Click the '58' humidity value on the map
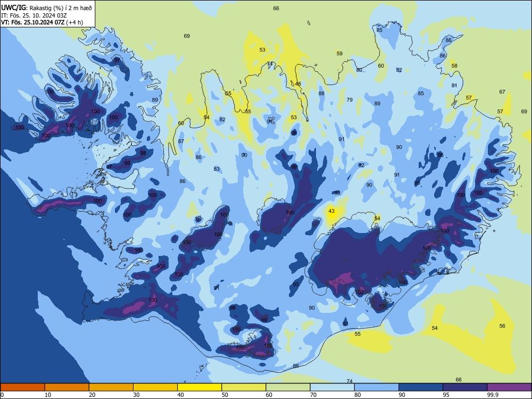Screen dimensions: 532x399 [454, 66]
